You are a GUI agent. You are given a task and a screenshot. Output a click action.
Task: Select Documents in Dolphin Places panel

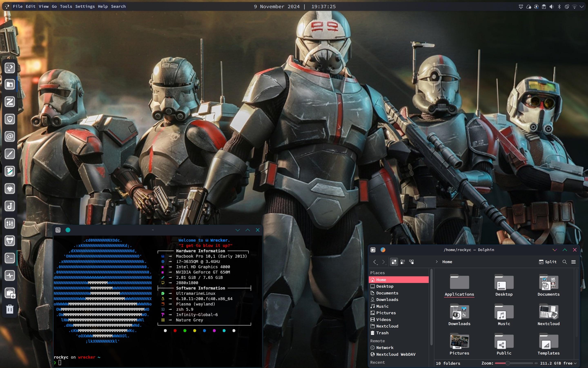coord(399,293)
